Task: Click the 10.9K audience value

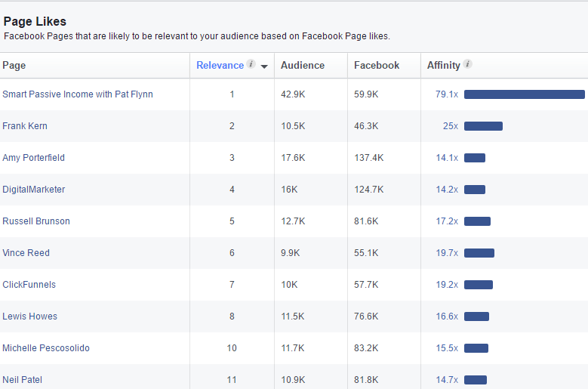Action: tap(293, 380)
